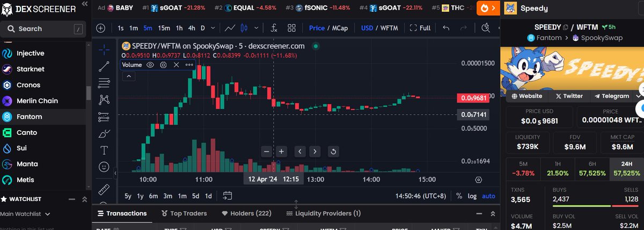
Task: Zoom out the chart
Action: point(267,152)
